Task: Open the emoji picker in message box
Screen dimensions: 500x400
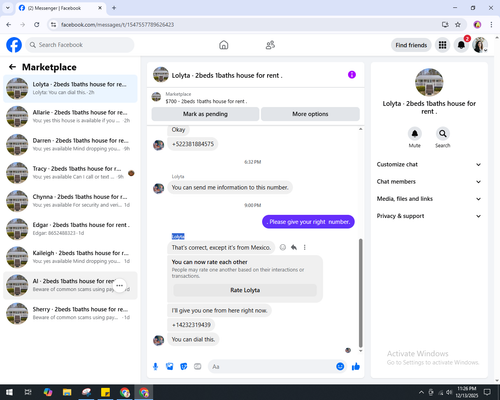Action: pos(340,367)
